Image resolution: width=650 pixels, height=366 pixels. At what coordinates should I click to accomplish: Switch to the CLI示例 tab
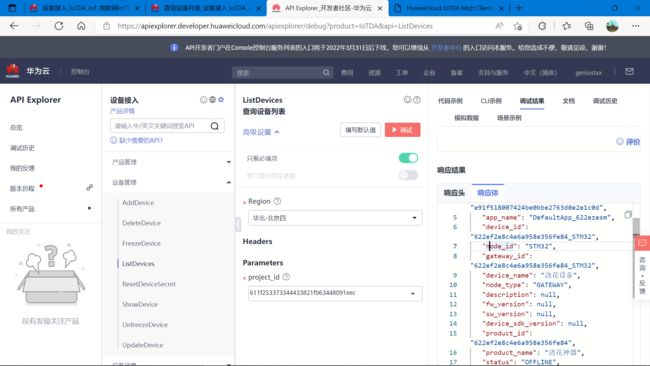point(491,101)
